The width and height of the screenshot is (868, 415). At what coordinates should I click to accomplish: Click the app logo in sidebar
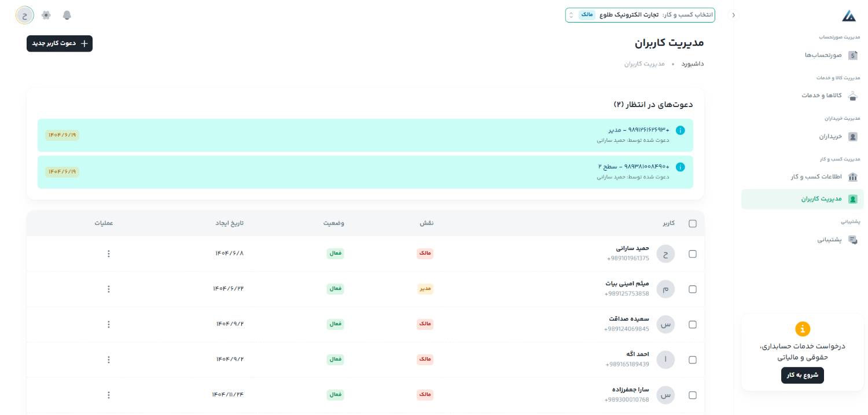(849, 16)
